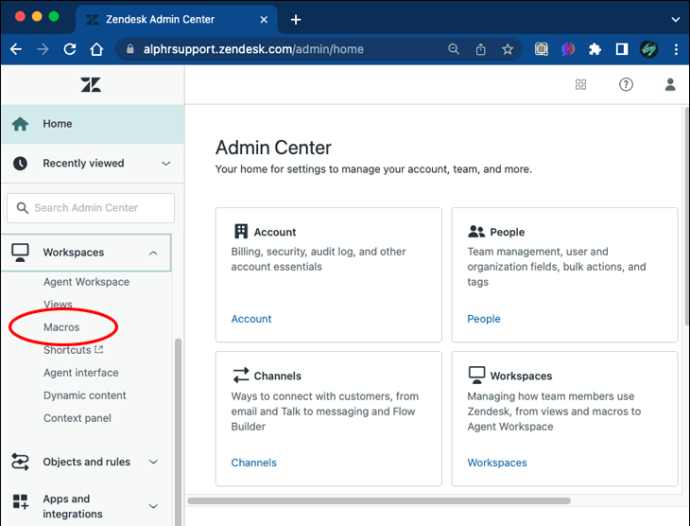Click the Home house icon
The height and width of the screenshot is (526, 690).
pyautogui.click(x=20, y=124)
